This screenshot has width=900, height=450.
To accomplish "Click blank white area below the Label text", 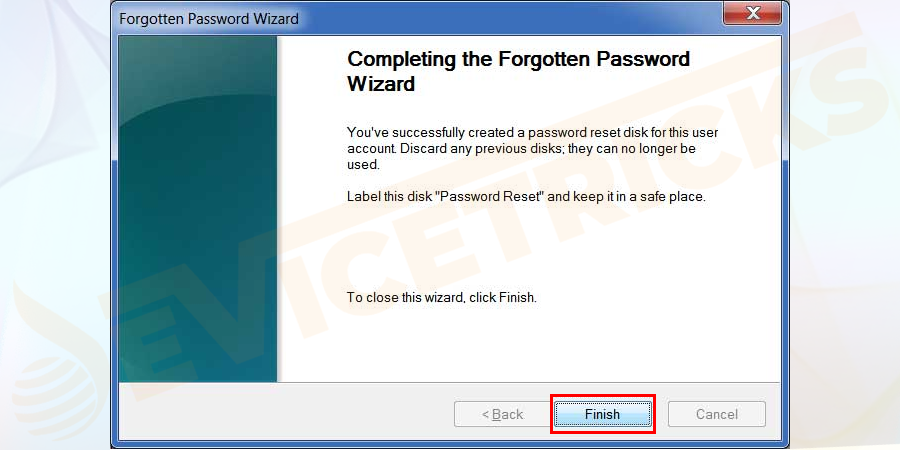I will coord(528,247).
